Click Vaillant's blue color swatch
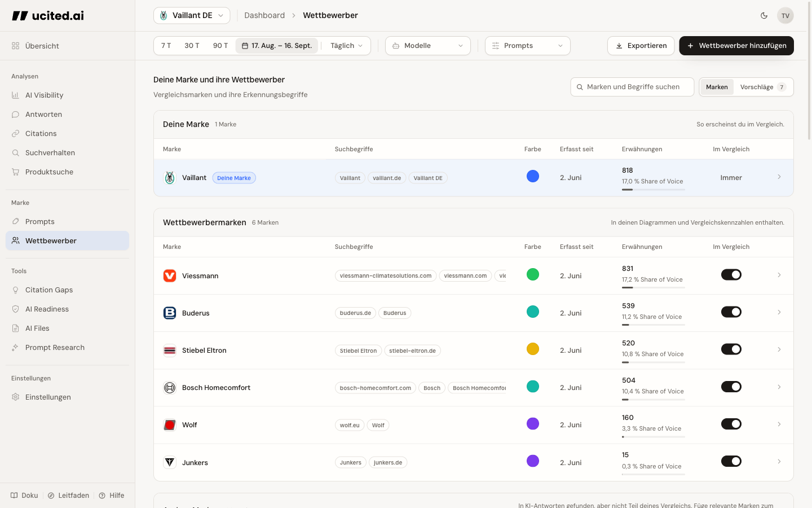This screenshot has width=812, height=508. click(x=533, y=176)
